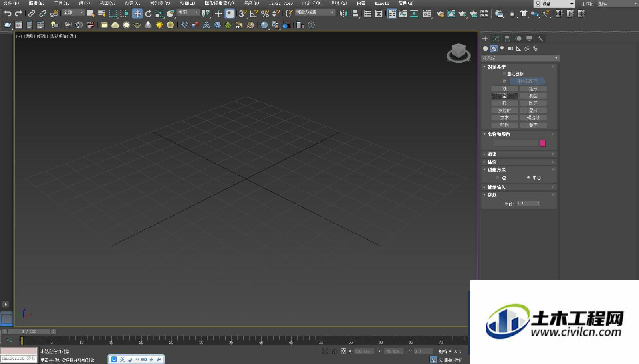Click the help question mark icon
This screenshot has height=364, width=639.
coord(311,25)
